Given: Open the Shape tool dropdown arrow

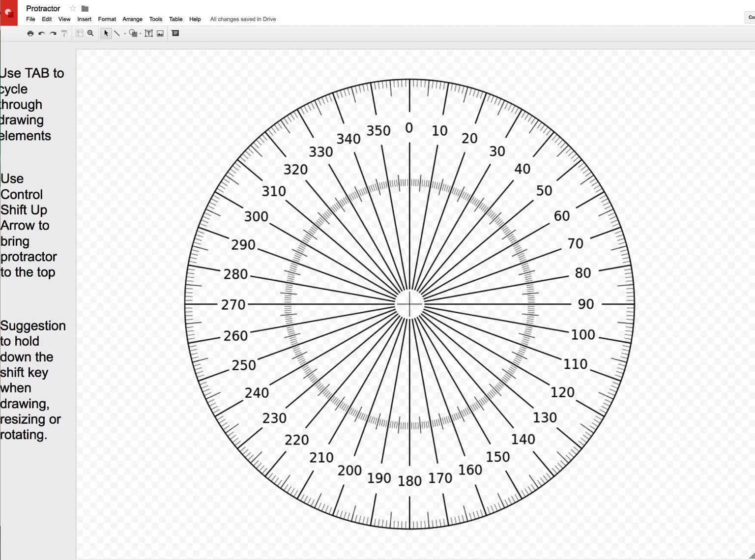Looking at the screenshot, I should (x=140, y=34).
